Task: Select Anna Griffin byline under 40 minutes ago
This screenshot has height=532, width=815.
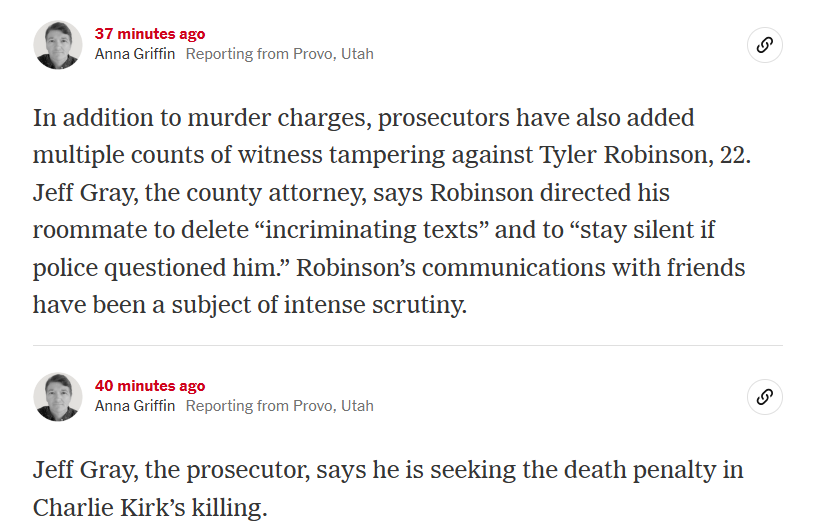Action: tap(135, 406)
